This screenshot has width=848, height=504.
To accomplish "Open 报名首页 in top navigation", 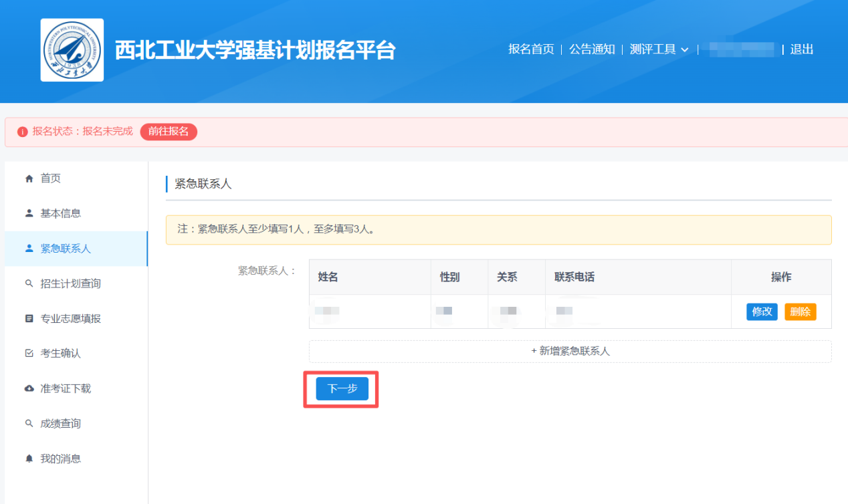I will [x=531, y=49].
